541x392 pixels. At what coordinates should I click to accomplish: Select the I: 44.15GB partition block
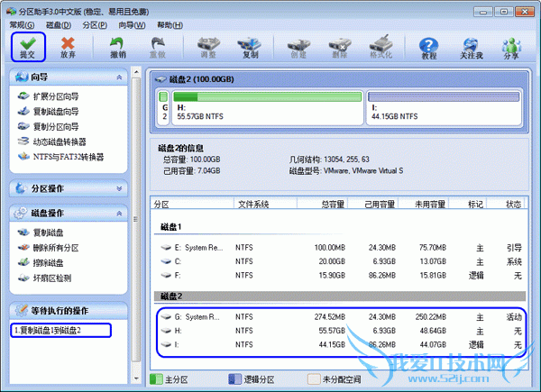tap(444, 107)
